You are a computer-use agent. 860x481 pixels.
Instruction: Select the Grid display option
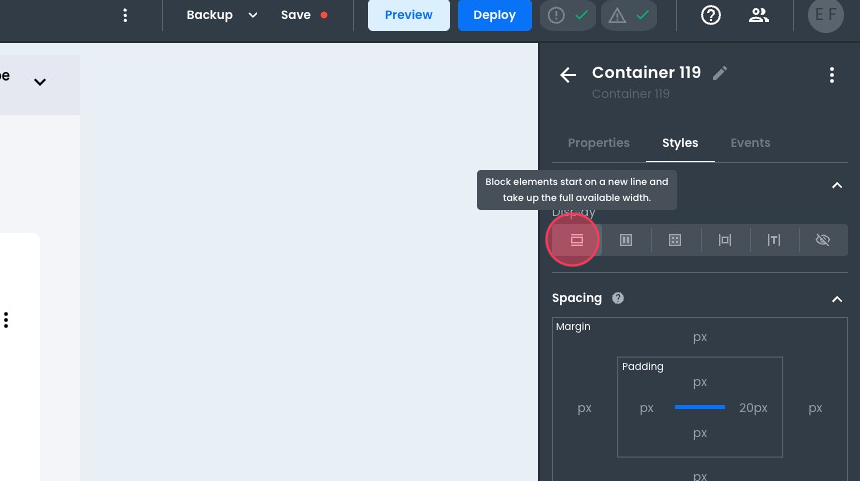tap(675, 240)
